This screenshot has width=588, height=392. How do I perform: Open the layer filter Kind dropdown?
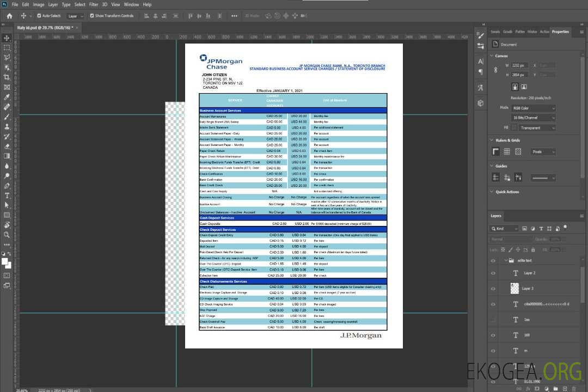tap(504, 229)
